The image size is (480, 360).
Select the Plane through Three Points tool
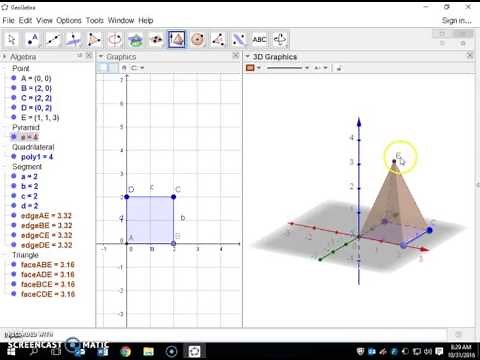coord(156,40)
